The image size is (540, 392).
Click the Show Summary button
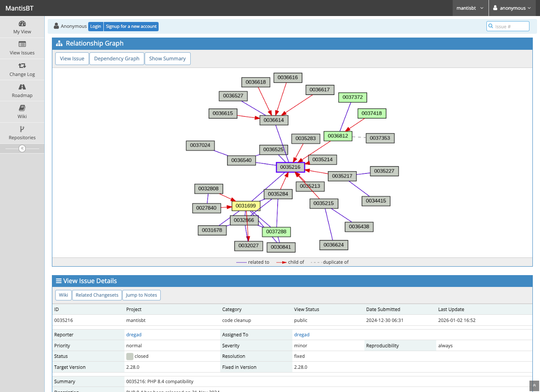point(167,59)
